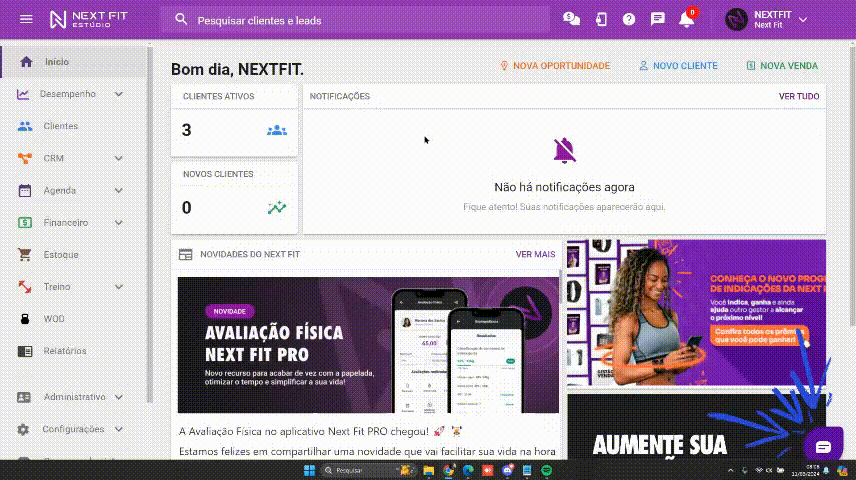856x480 pixels.
Task: Focus the 'Pesquisar clientes e leads' field
Action: click(x=355, y=20)
